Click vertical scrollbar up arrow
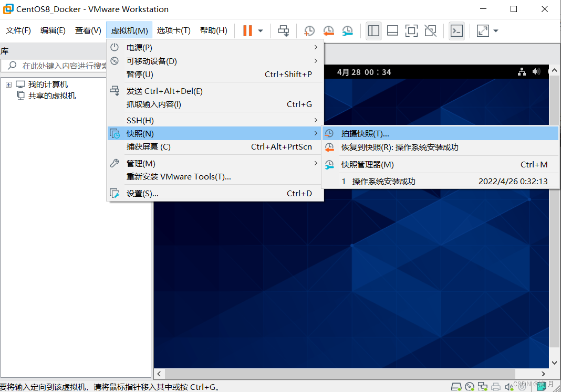Screen dimensions: 561x392 (554, 70)
